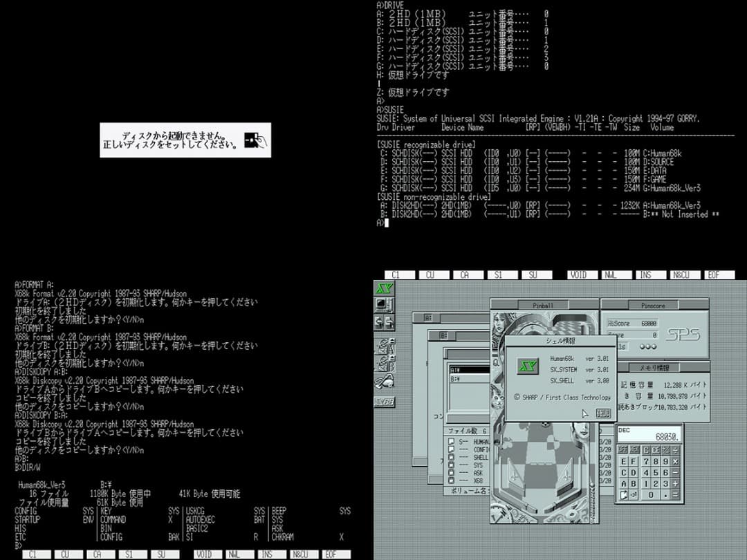Image resolution: width=747 pixels, height=560 pixels.
Task: Toggle the checkbox next to the SYS file
Action: point(451,464)
